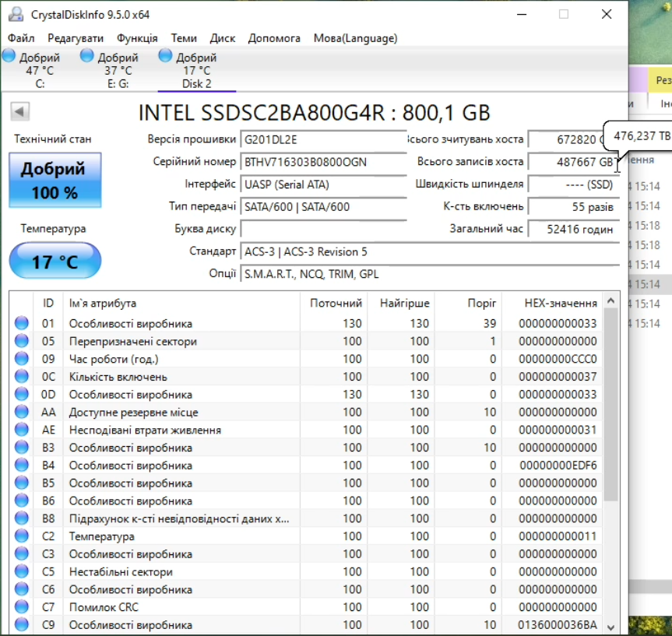Open the Мова(Language) menu
672x636 pixels.
(x=355, y=38)
